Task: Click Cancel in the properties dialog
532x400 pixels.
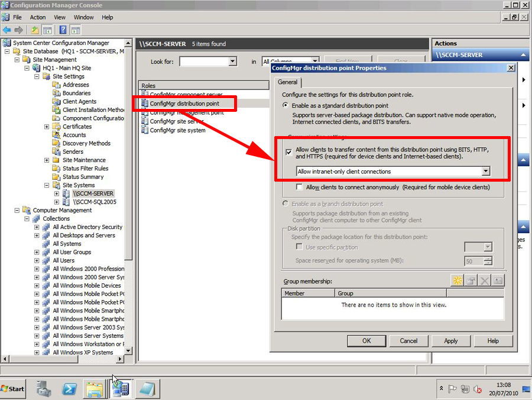Action: tap(408, 341)
